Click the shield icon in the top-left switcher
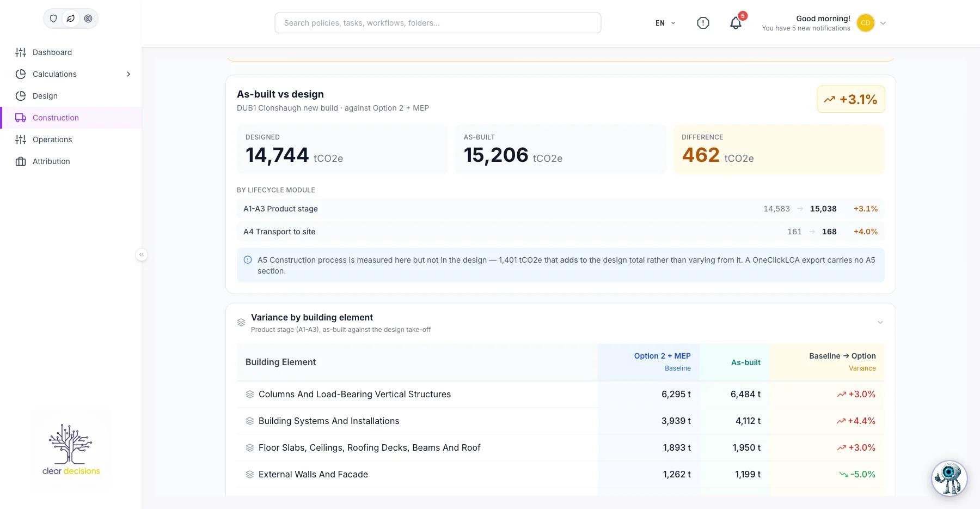The image size is (980, 509). coord(53,19)
